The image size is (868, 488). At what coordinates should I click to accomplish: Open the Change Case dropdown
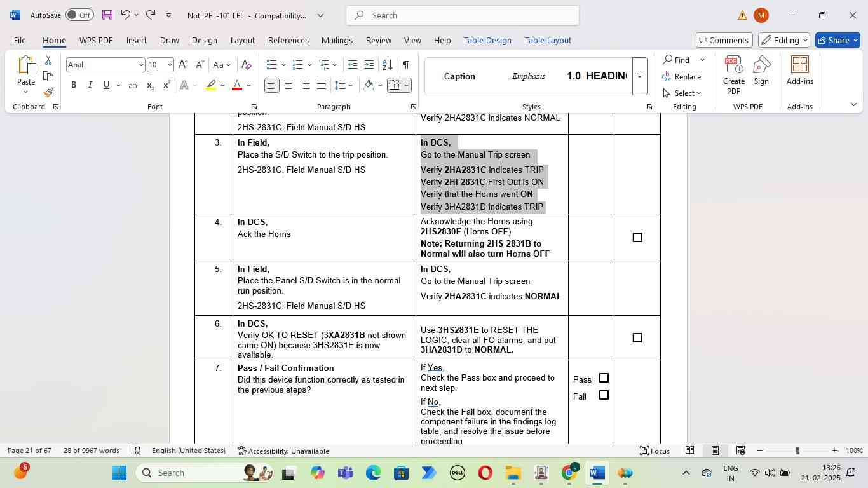pos(222,65)
